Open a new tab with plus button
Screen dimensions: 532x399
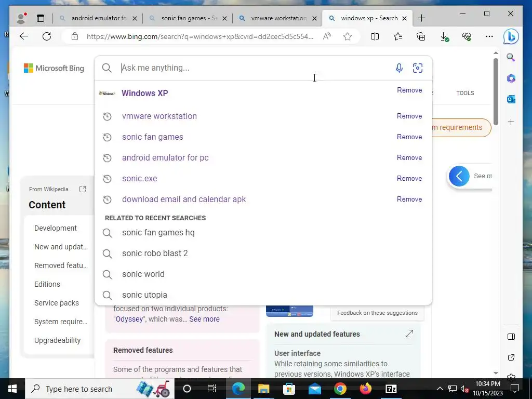click(421, 18)
